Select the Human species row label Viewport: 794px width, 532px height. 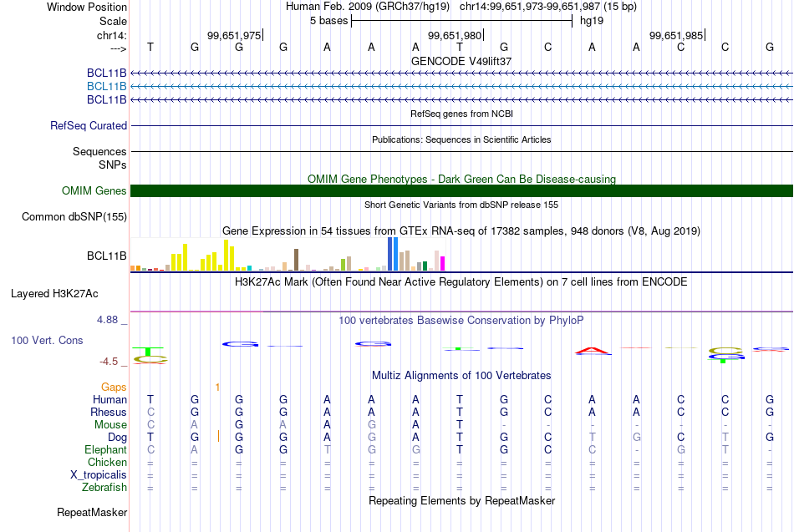[x=109, y=400]
